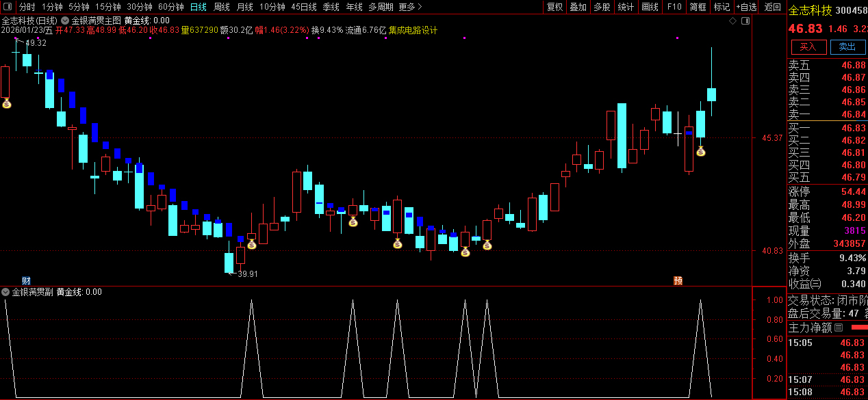Click the 标记 mark button

722,7
